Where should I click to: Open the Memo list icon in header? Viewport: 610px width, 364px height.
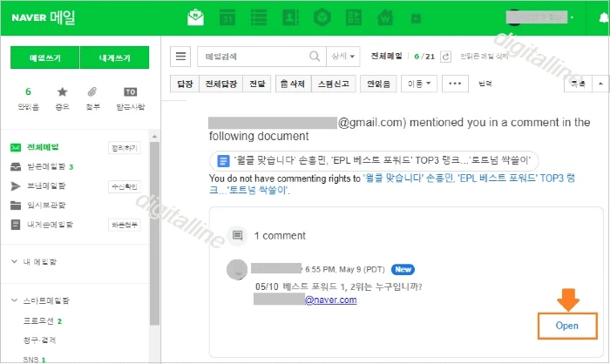click(x=259, y=17)
